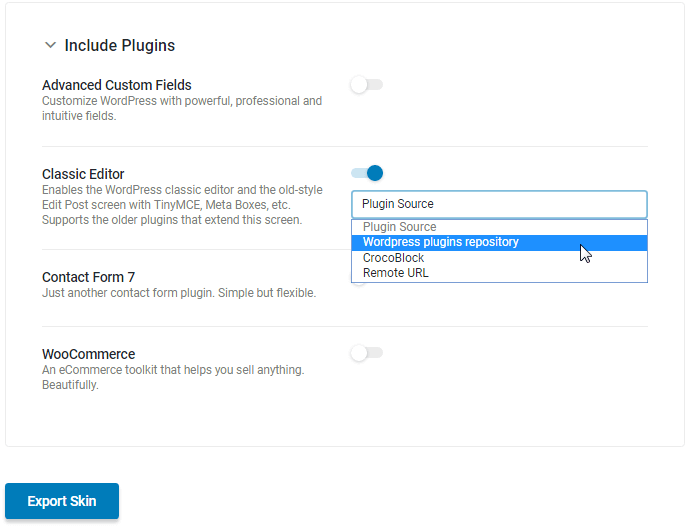Pick CrocoBlock from the source list
690x528 pixels.
click(x=499, y=258)
